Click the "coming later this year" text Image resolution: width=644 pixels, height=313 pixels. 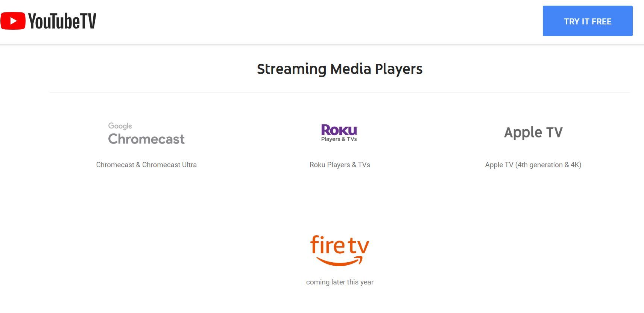point(340,282)
